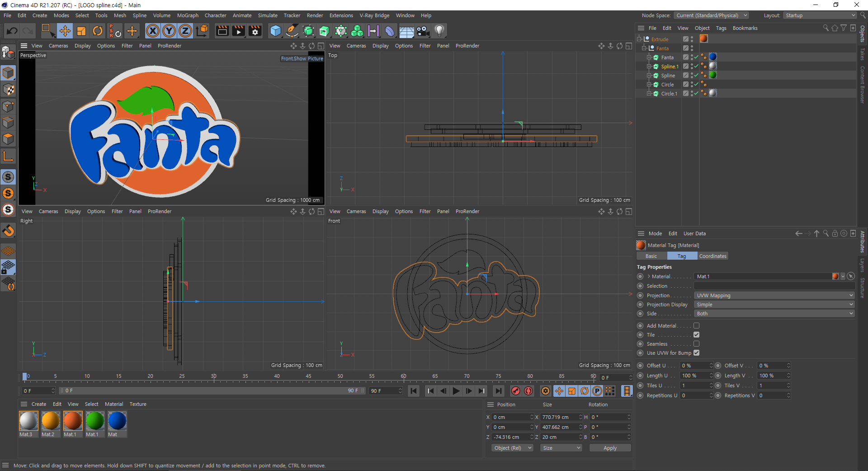Open the Layout Startup dropdown

(x=820, y=15)
